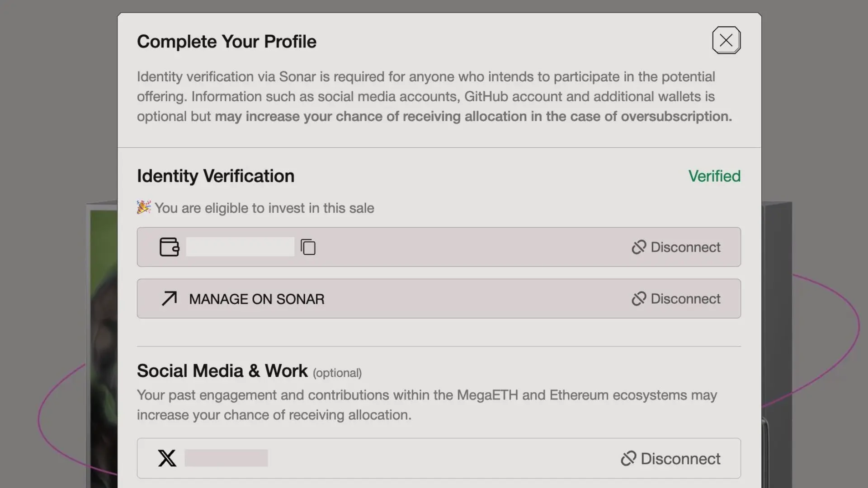Viewport: 868px width, 488px height.
Task: Disconnect the connected wallet
Action: 685,247
